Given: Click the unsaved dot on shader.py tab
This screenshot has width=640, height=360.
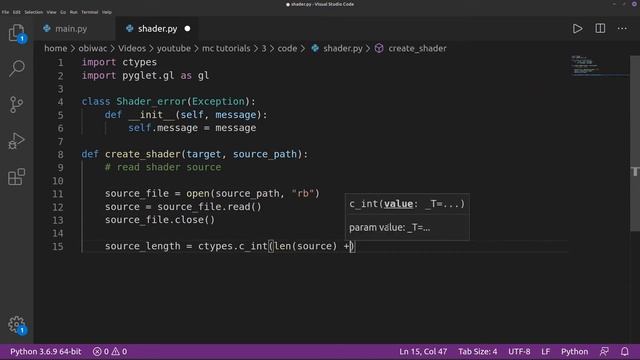Looking at the screenshot, I should 187,29.
